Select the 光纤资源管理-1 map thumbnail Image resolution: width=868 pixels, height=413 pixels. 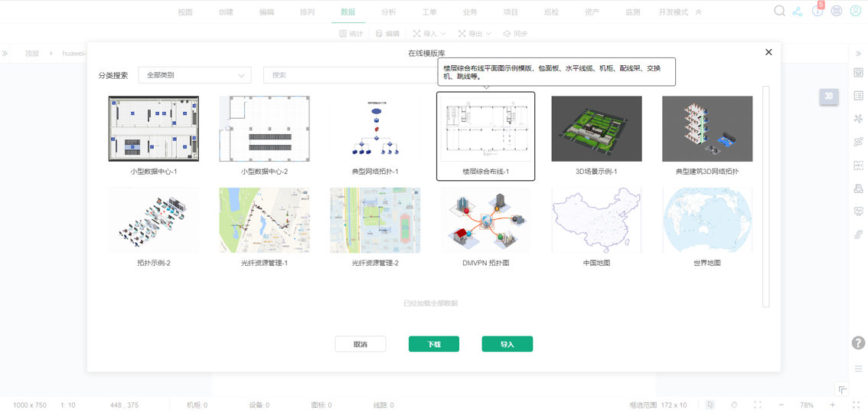coord(264,220)
